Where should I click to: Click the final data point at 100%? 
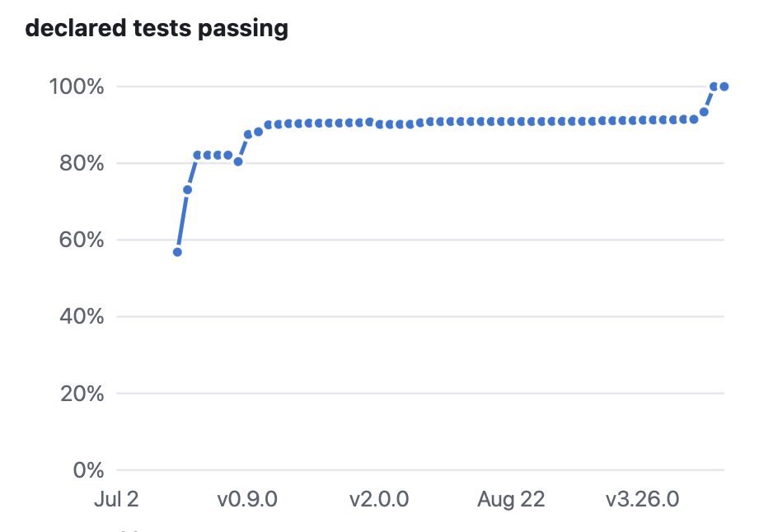pos(724,86)
